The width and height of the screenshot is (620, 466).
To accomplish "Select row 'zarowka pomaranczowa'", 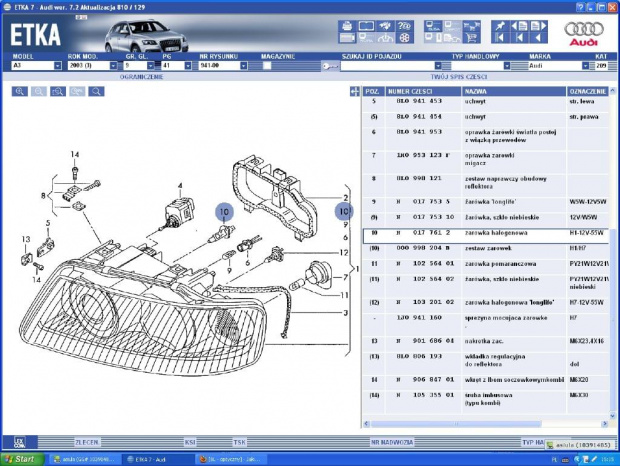I will pyautogui.click(x=486, y=266).
